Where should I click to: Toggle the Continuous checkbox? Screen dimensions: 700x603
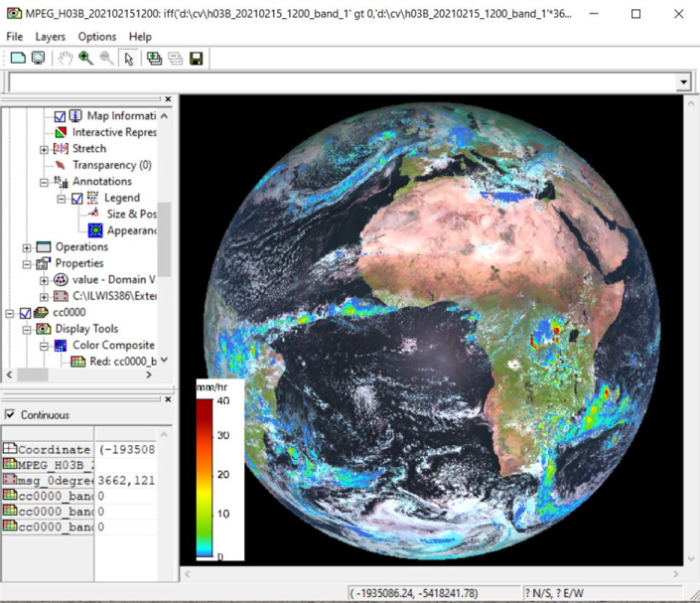[11, 415]
